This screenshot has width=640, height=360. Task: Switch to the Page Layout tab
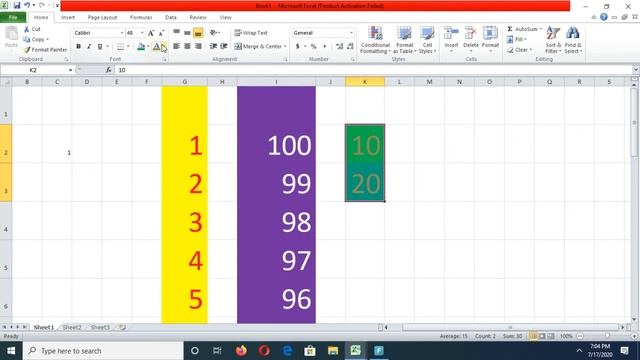(102, 18)
